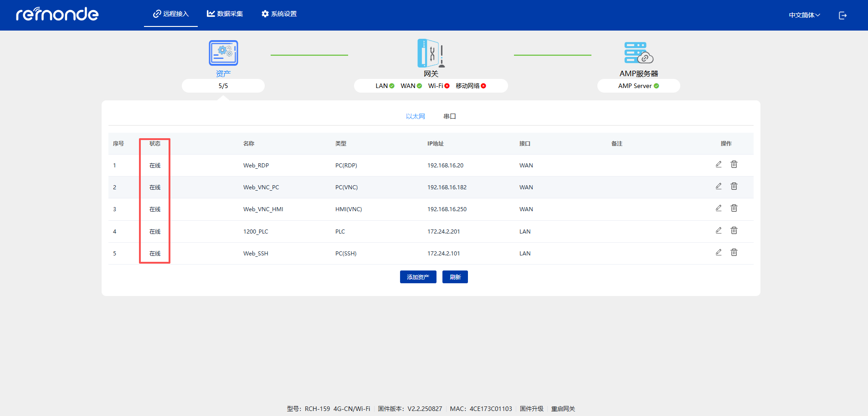Select the 以太网 Ethernet tab

pos(415,116)
